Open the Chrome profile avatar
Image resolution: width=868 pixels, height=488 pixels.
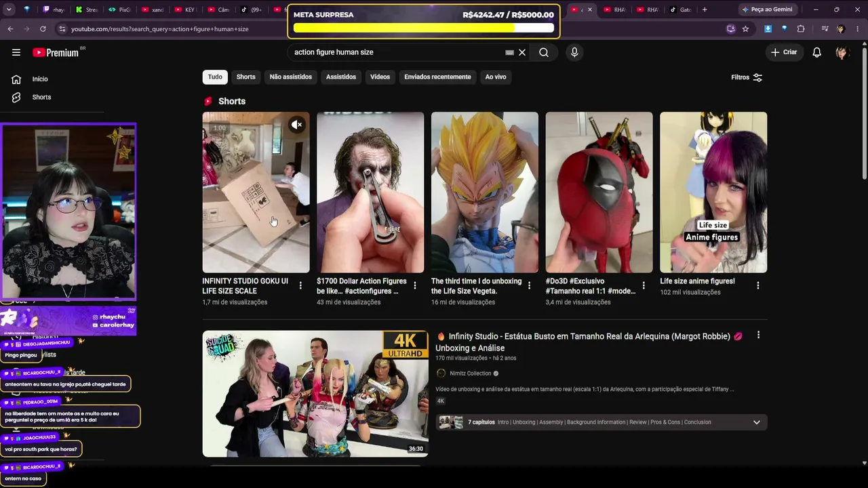pyautogui.click(x=841, y=29)
